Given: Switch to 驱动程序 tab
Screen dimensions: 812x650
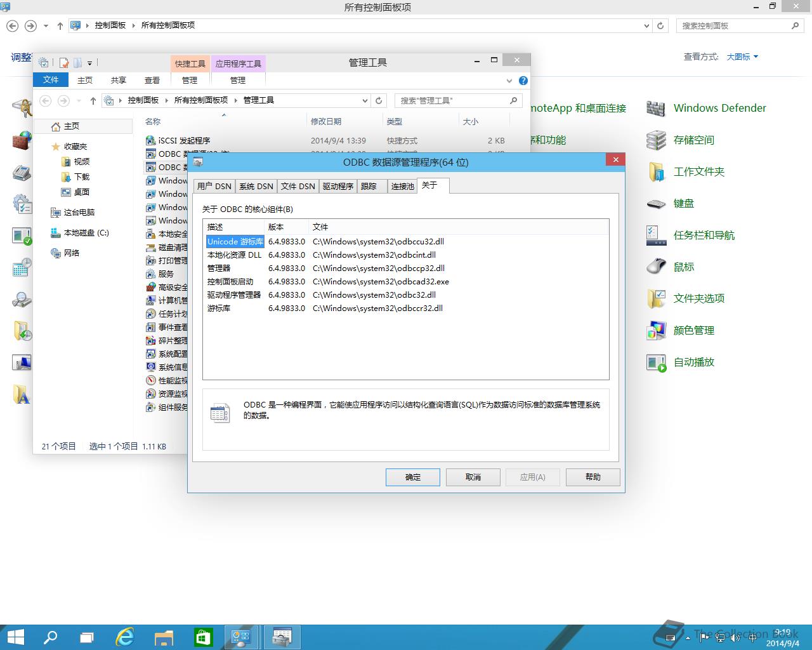Looking at the screenshot, I should point(338,186).
